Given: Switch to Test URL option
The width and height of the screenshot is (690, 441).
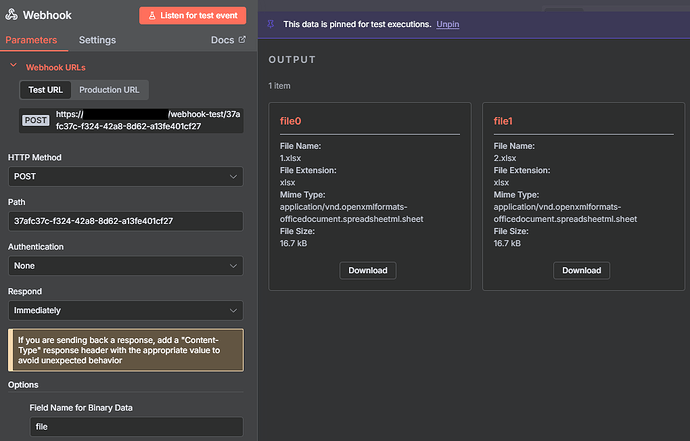Looking at the screenshot, I should click(x=46, y=90).
